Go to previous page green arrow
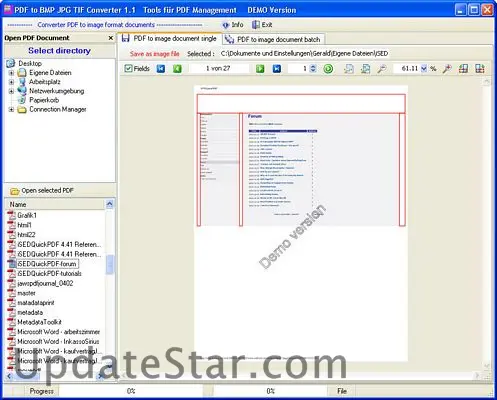497x400 pixels. (x=177, y=69)
